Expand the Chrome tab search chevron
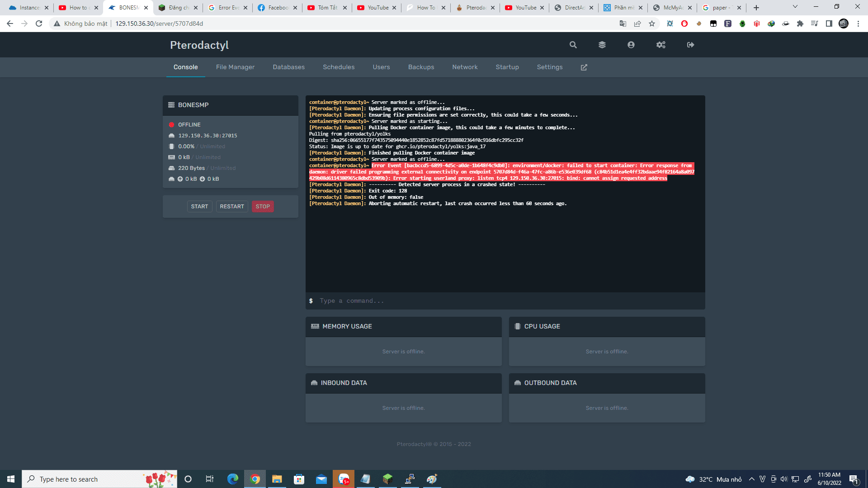This screenshot has height=488, width=868. coord(795,7)
